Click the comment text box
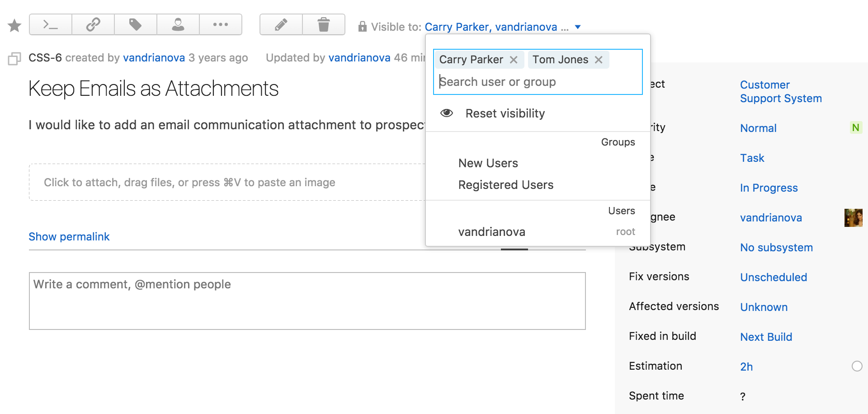868x414 pixels. click(307, 301)
